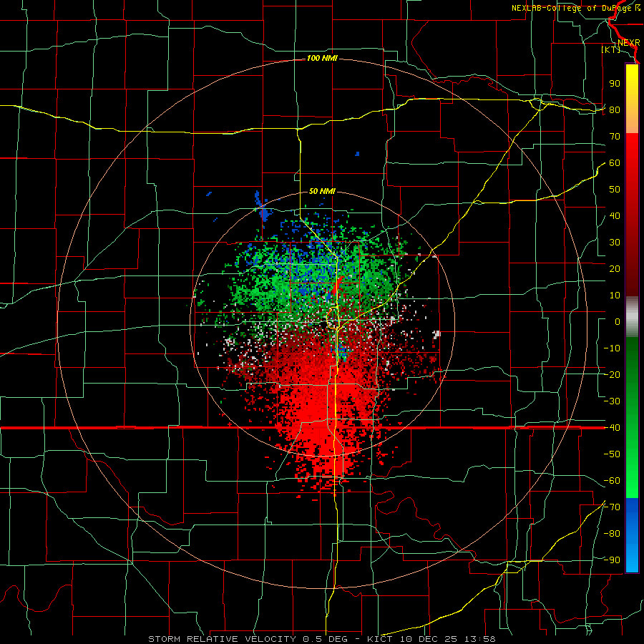Select the -10 value on velocity scale
This screenshot has height=644, width=644.
tap(612, 348)
